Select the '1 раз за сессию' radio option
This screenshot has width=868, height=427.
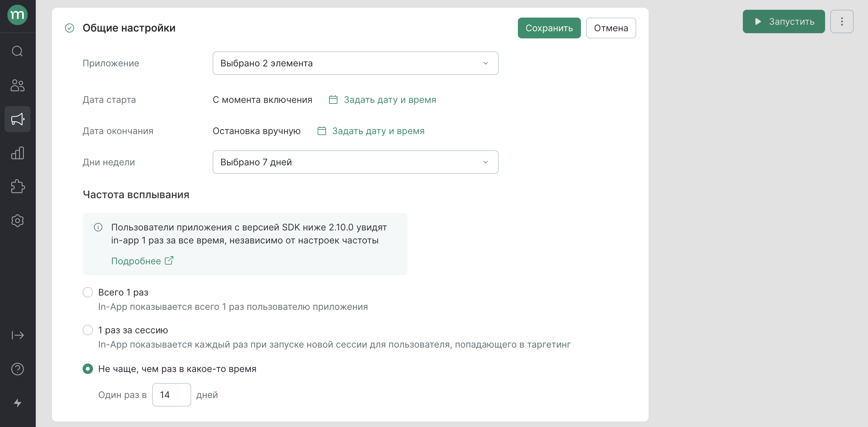(x=87, y=330)
